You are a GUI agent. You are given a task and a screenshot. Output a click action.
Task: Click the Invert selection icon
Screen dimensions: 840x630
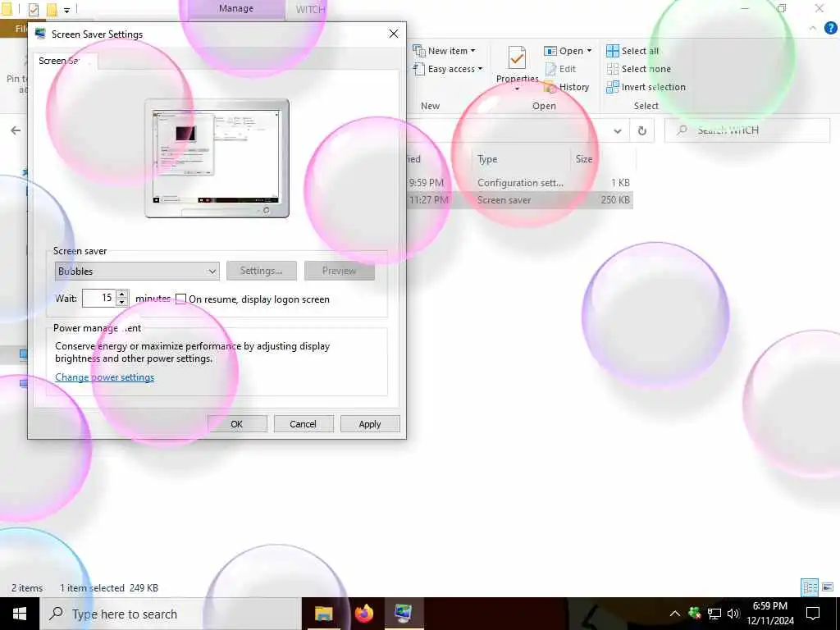click(612, 87)
